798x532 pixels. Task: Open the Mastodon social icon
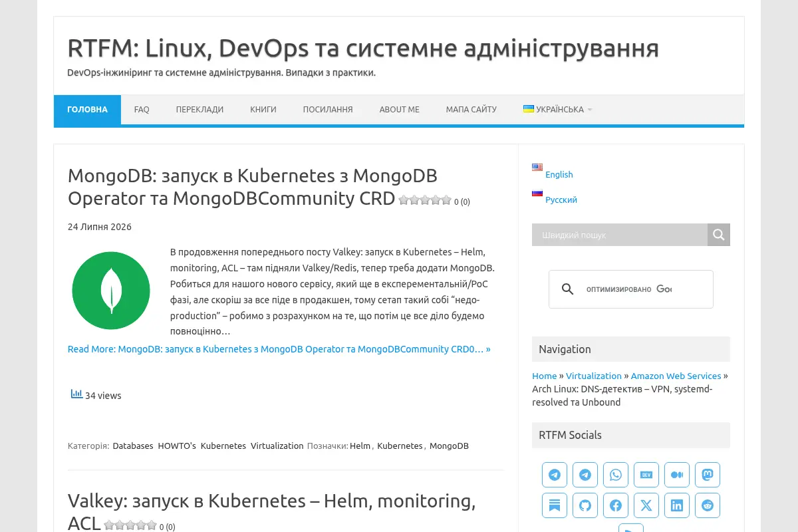(708, 475)
